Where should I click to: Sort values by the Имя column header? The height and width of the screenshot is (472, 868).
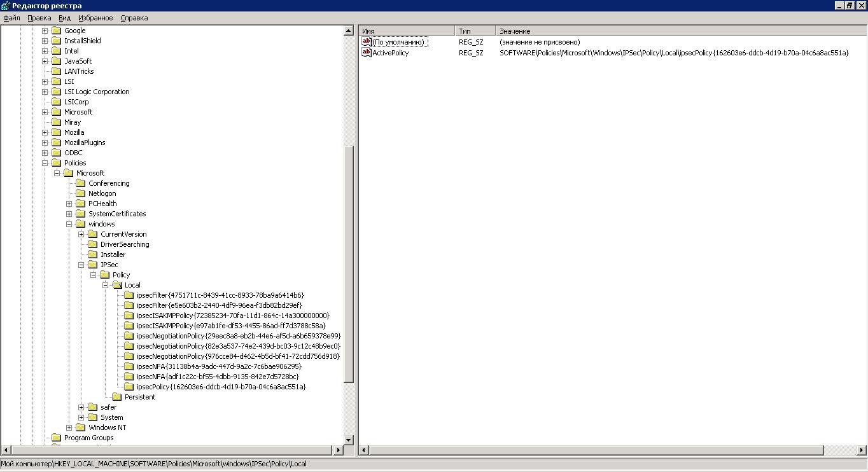pyautogui.click(x=407, y=31)
